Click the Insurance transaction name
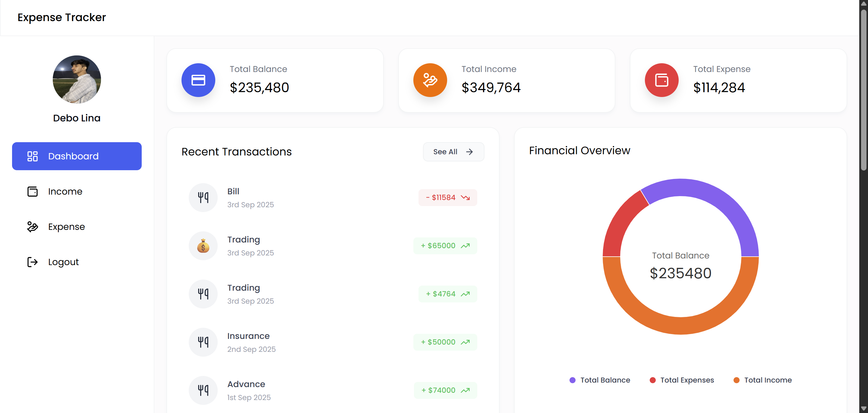This screenshot has width=868, height=413. [248, 336]
